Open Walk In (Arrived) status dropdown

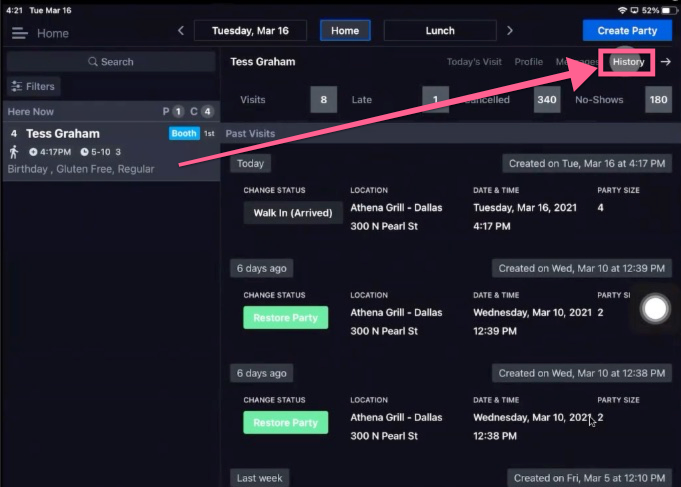click(x=293, y=213)
